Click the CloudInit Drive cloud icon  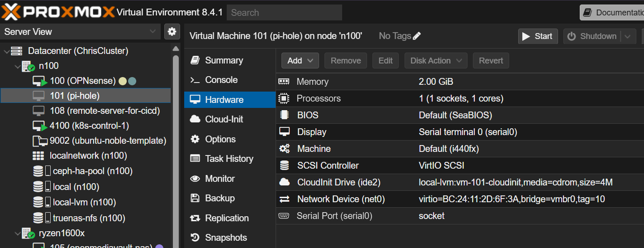pos(284,182)
